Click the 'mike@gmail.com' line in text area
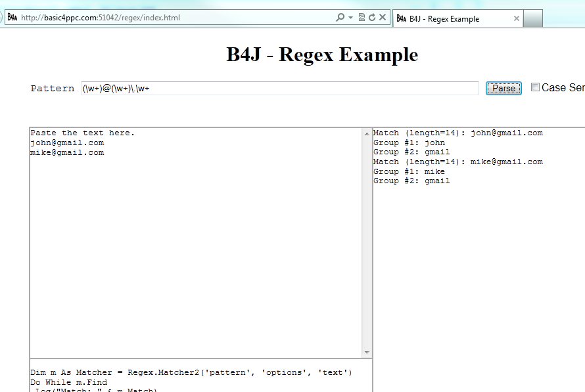Screen dimensions: 585x392 tap(67, 152)
